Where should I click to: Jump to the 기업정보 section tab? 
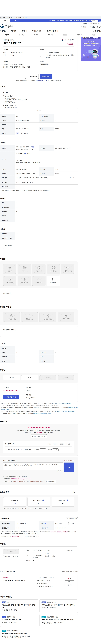pyautogui.click(x=79, y=35)
